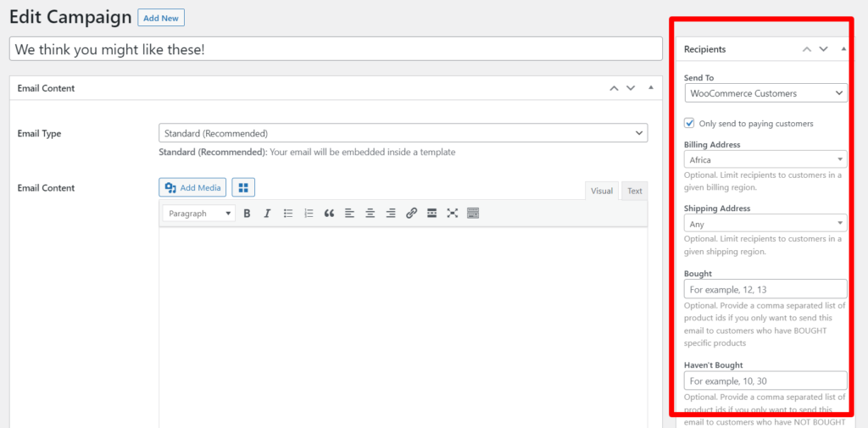Apply bold formatting in editor toolbar
Viewport: 868px width, 428px height.
pos(247,214)
